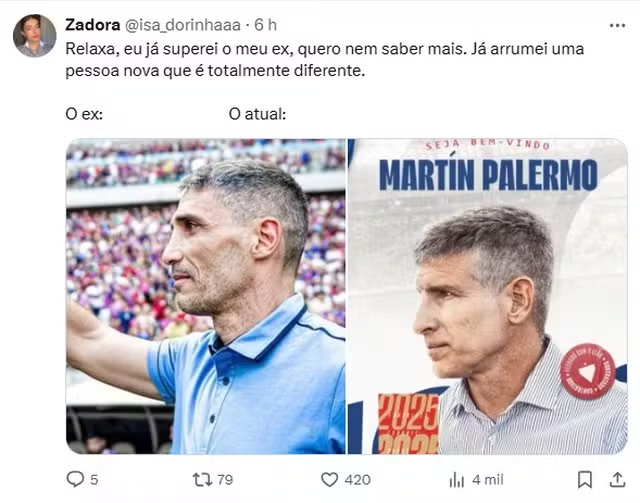Click the 6 h timestamp
This screenshot has height=503, width=640.
coord(265,25)
